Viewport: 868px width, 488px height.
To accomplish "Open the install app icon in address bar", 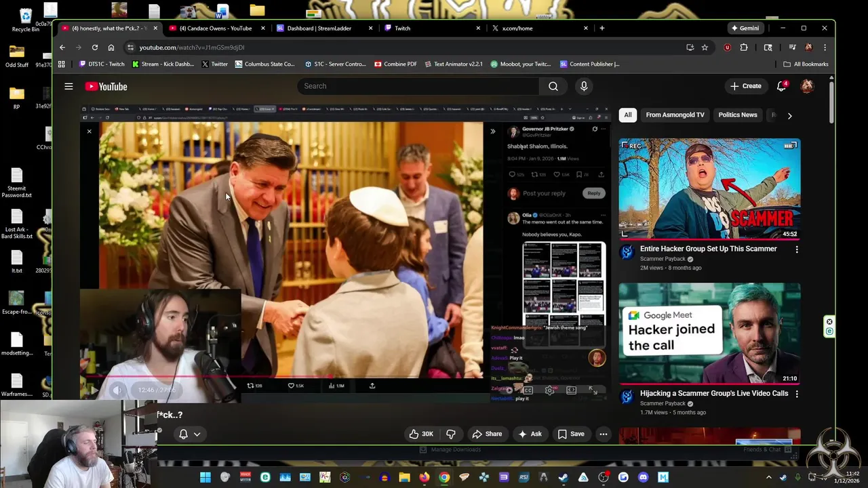I will (690, 47).
